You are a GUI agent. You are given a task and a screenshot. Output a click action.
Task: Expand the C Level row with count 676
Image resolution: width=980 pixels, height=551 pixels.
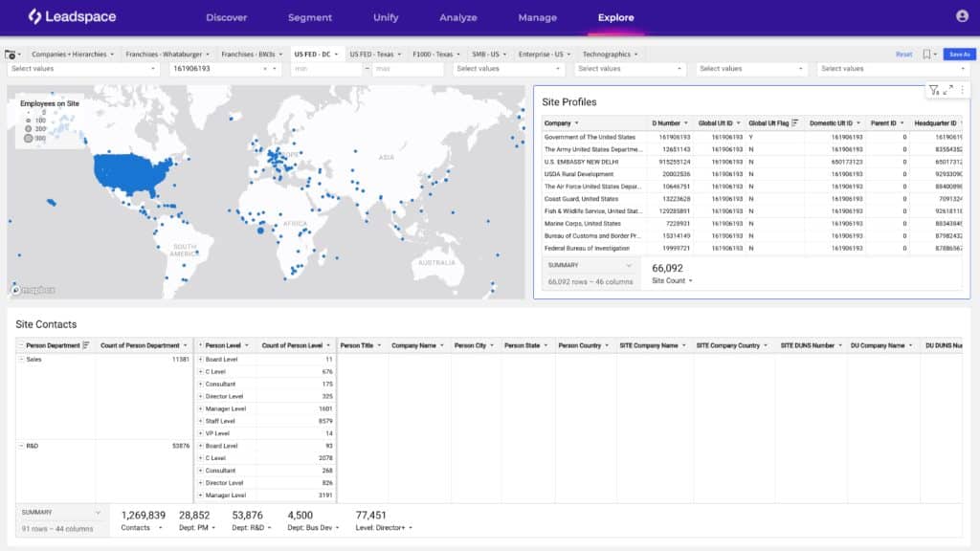tap(201, 372)
